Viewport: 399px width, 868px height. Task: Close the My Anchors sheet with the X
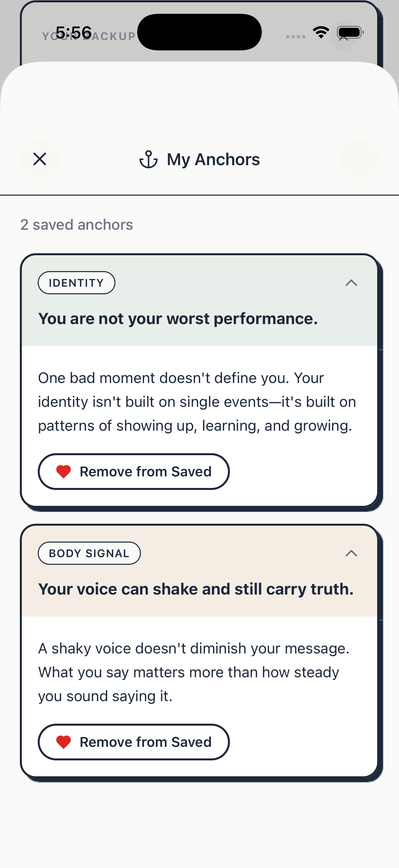click(x=40, y=159)
